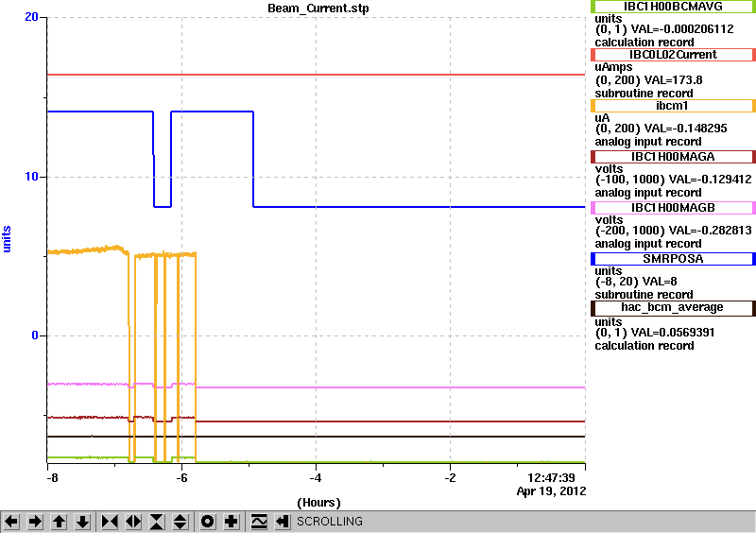
Task: Click the arrow-to-bar toolbar icon
Action: click(283, 522)
